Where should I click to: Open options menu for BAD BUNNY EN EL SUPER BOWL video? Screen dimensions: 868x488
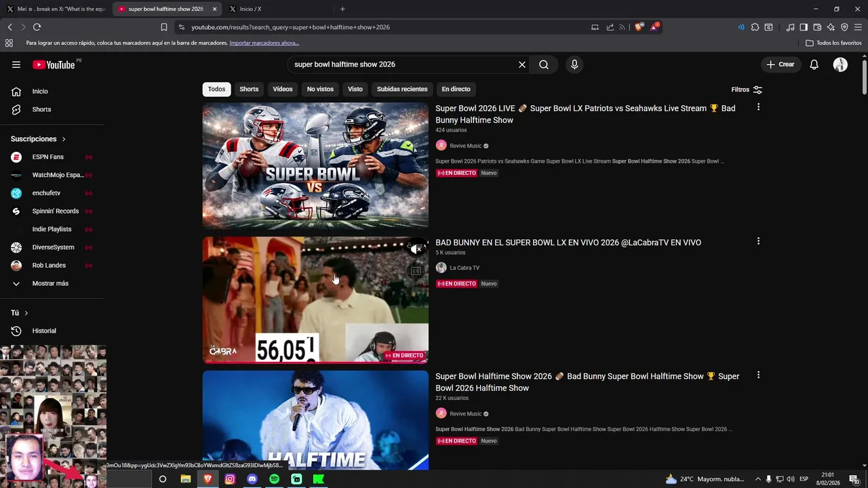point(758,241)
